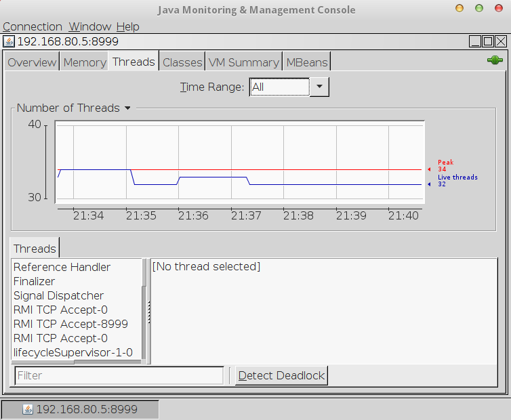Screen dimensions: 511x420
Task: Click the Java icon in the bottom taskbar entry
Action: pyautogui.click(x=28, y=409)
